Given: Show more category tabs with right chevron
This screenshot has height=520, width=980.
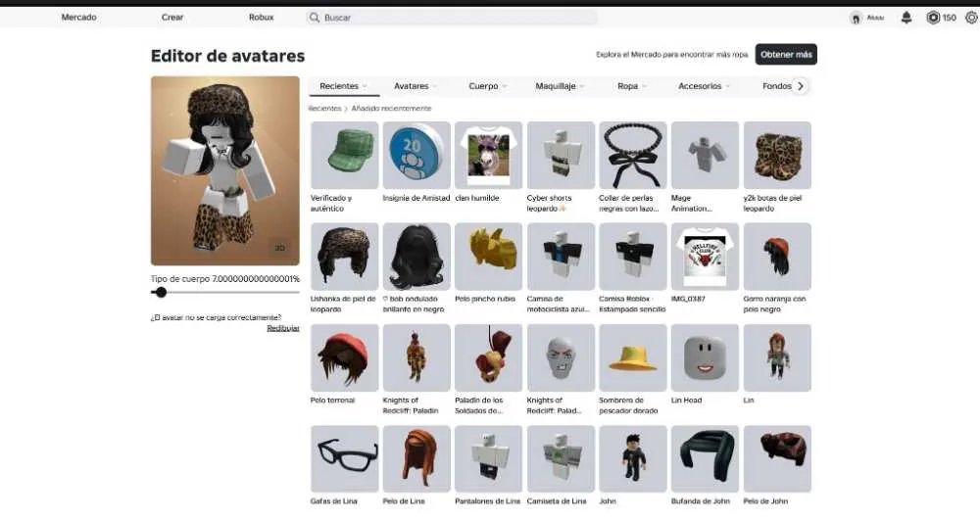Looking at the screenshot, I should 801,86.
